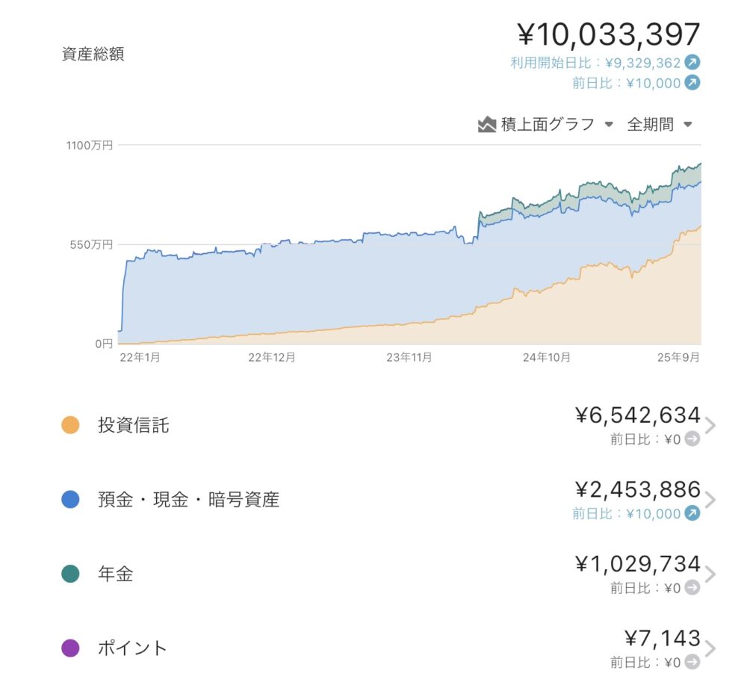Click the stacked area chart icon
747x700 pixels.
click(487, 125)
